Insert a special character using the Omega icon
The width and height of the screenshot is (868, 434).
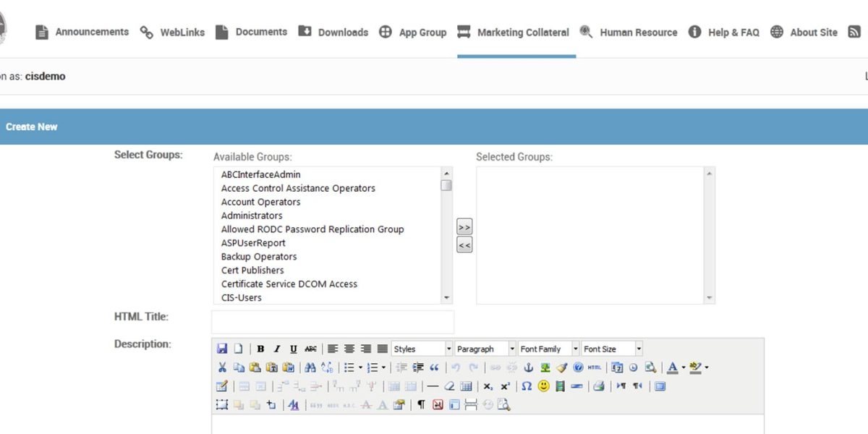[526, 386]
